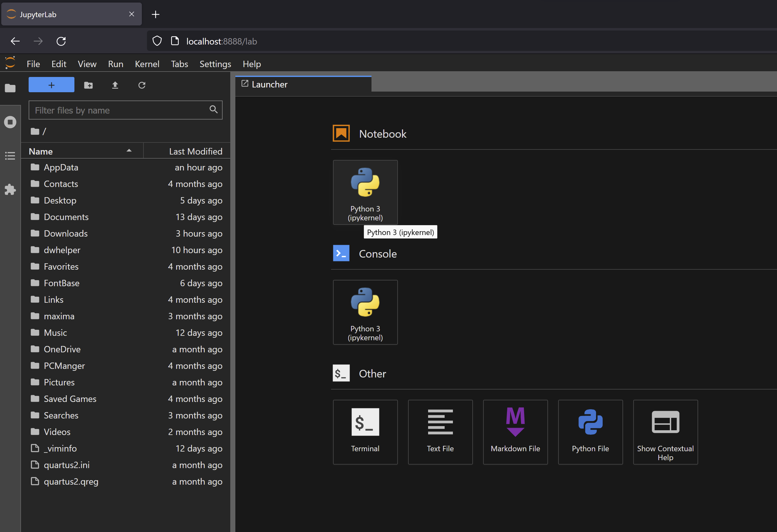Create a new Markdown File

(x=515, y=432)
